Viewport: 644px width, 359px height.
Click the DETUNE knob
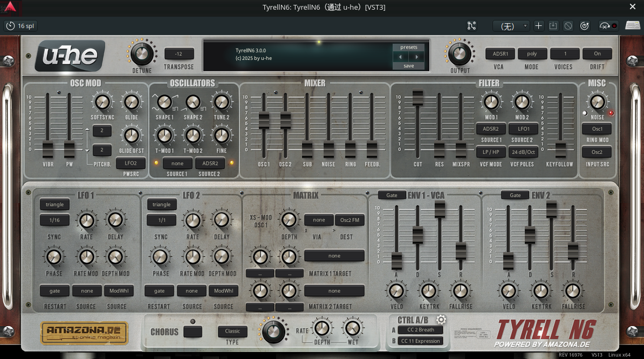point(142,54)
